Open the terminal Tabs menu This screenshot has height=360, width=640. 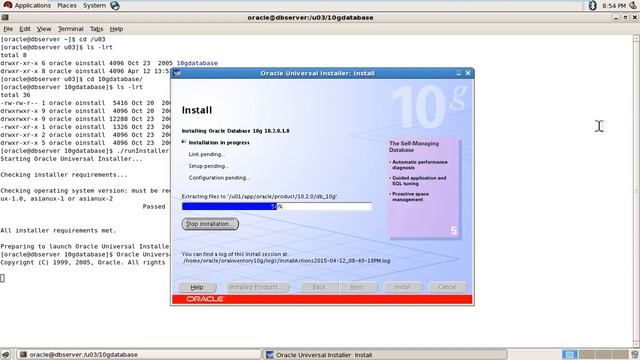pyautogui.click(x=96, y=29)
